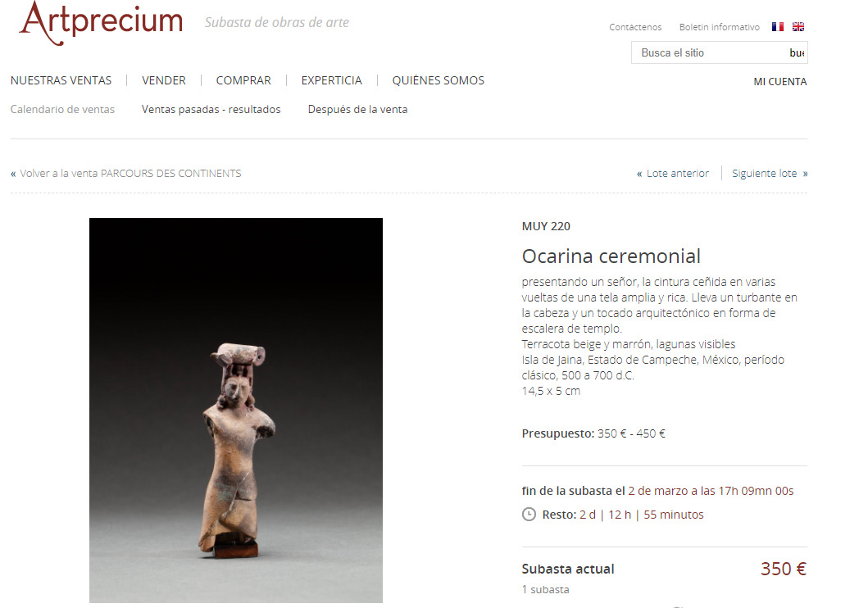Select Ventas pasadas - resultados submenu item
The image size is (868, 608).
coord(211,110)
